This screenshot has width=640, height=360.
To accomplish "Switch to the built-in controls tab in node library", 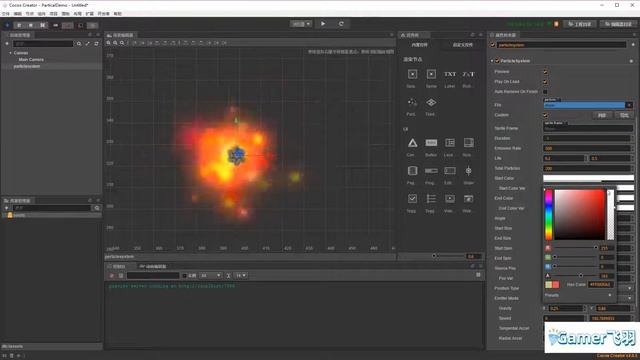I will click(420, 45).
